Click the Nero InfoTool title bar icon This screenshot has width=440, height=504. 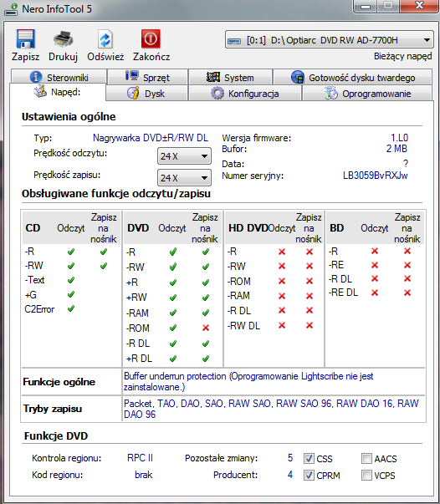coord(11,9)
